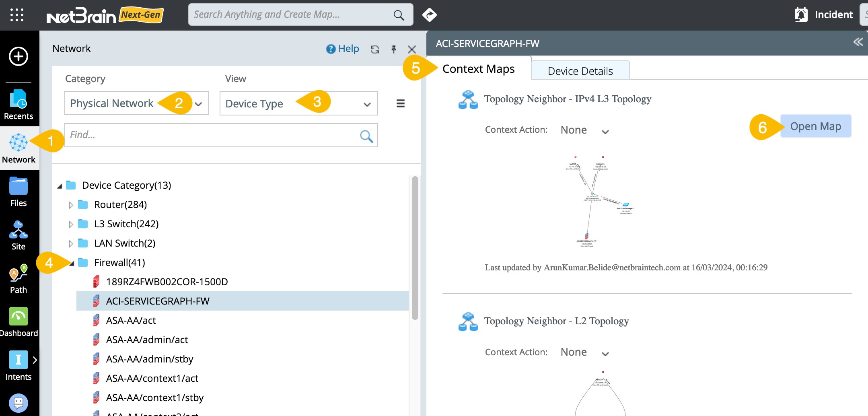This screenshot has width=868, height=416.
Task: Click the NetBrain Next-Gen logo
Action: (105, 15)
